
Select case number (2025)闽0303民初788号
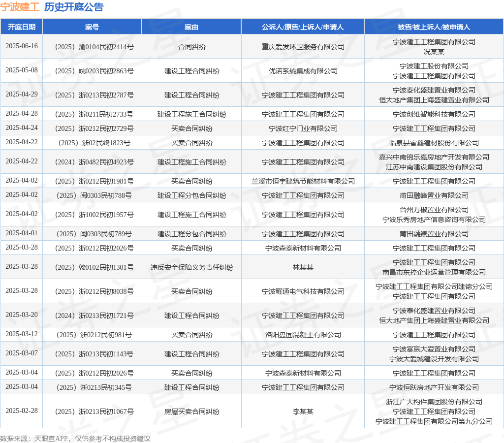click(94, 195)
